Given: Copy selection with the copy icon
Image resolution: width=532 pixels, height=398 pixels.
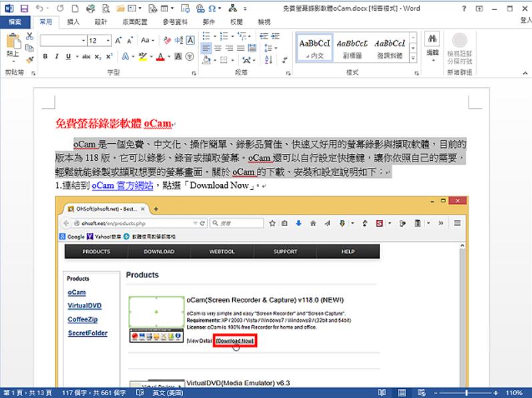Looking at the screenshot, I should pyautogui.click(x=29, y=48).
